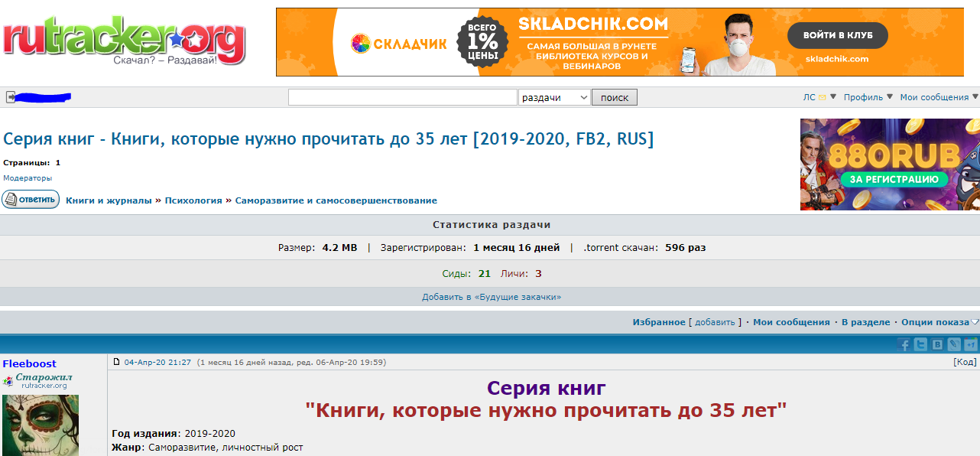Click the rutracker.org logo
980x456 pixels.
[124, 41]
